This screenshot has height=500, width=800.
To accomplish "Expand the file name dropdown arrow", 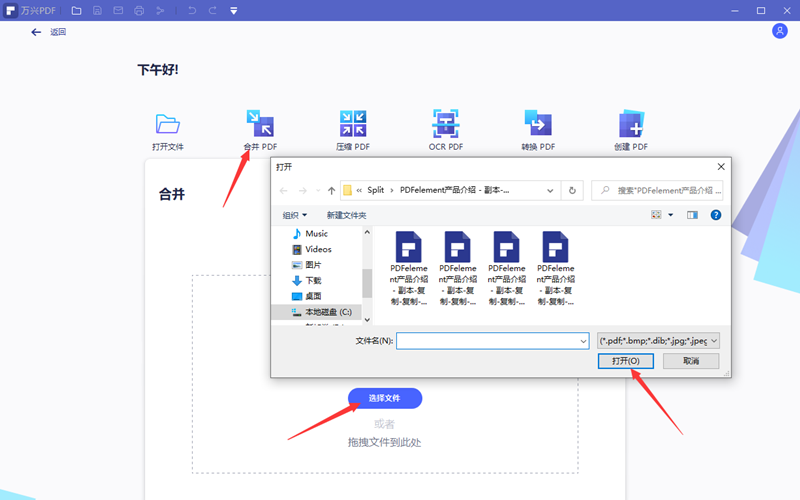I will (x=583, y=341).
